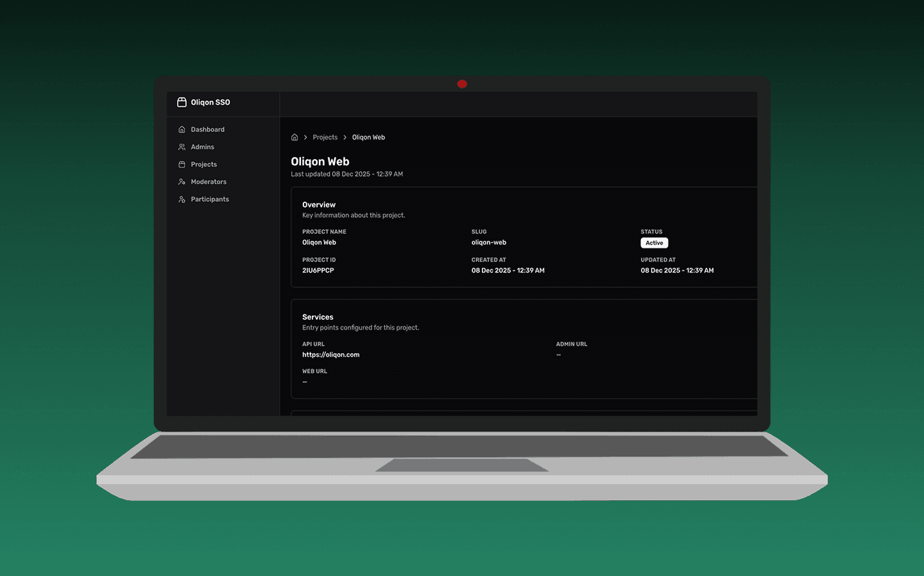Click the Updated At date value
This screenshot has width=924, height=576.
(x=677, y=270)
